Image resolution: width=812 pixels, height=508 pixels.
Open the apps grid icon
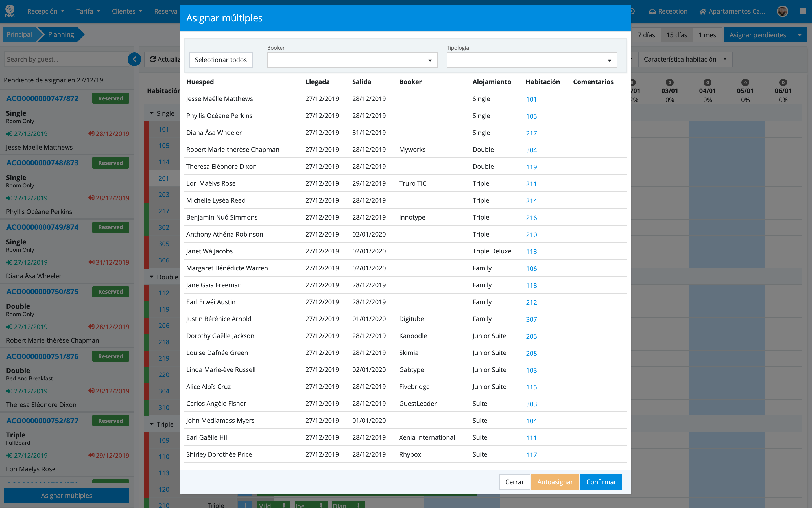pos(803,11)
